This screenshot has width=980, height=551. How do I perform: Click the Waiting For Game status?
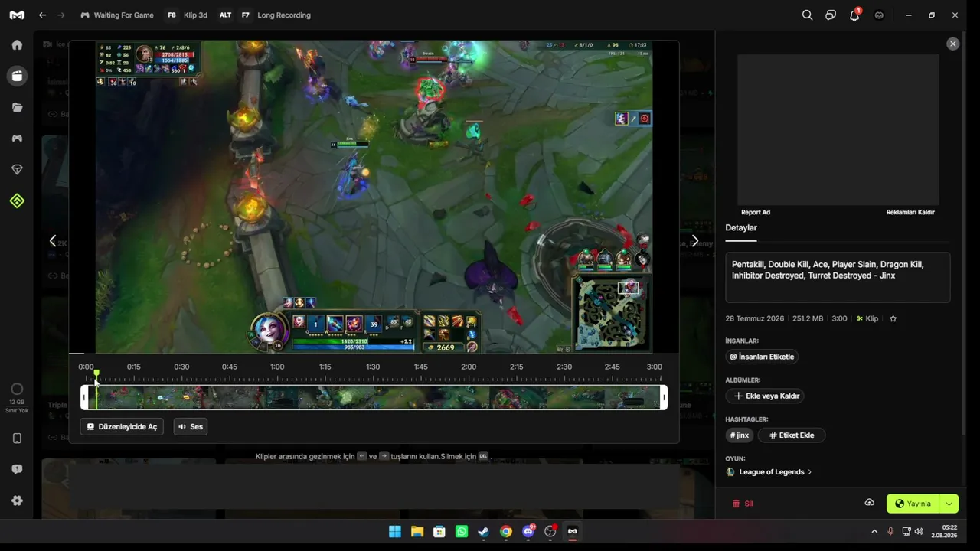click(116, 15)
